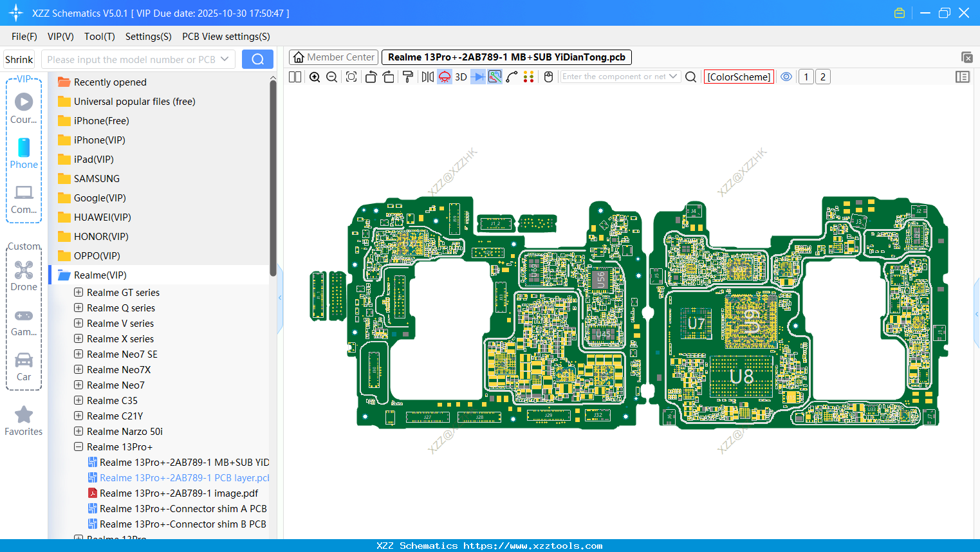The image size is (980, 552).
Task: Search component with the magnifier icon
Action: [690, 77]
